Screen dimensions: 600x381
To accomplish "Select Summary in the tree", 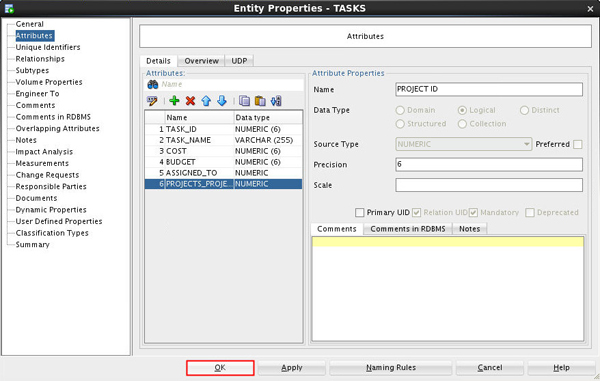I will click(x=33, y=245).
